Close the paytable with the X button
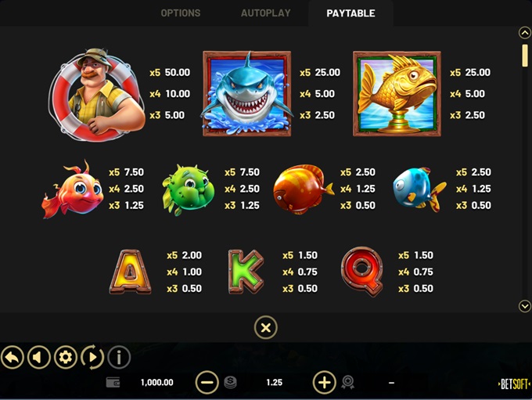532x400 pixels. pyautogui.click(x=266, y=328)
